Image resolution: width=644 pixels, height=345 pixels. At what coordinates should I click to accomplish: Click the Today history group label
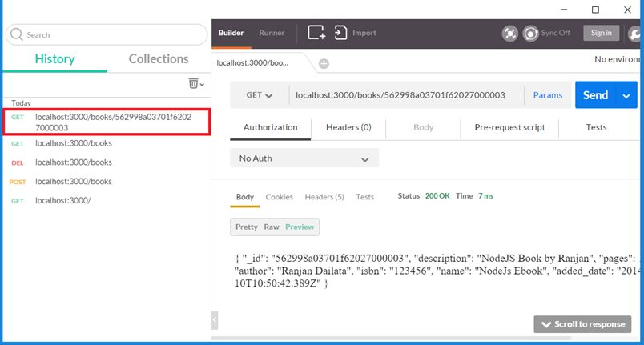(x=22, y=103)
